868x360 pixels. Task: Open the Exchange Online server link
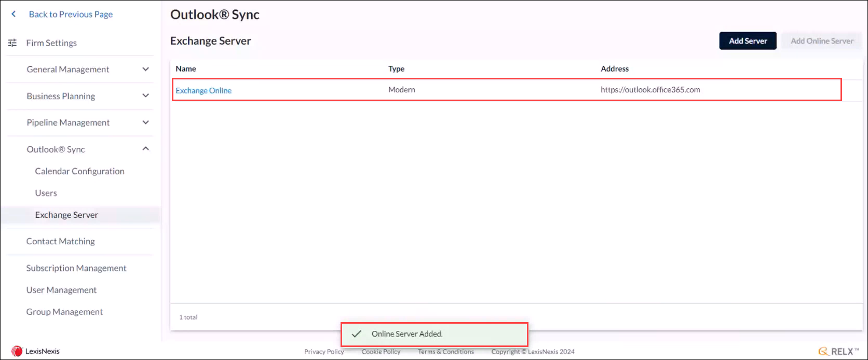point(204,90)
